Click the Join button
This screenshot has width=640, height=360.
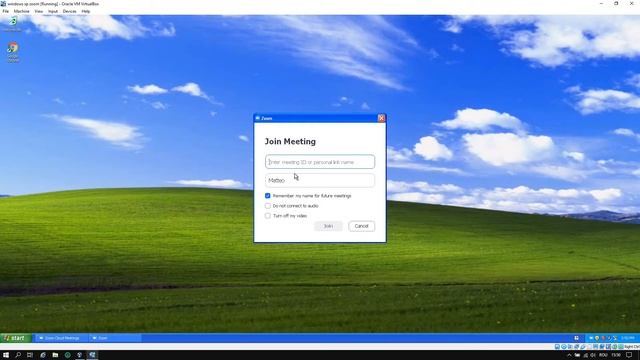click(x=328, y=226)
